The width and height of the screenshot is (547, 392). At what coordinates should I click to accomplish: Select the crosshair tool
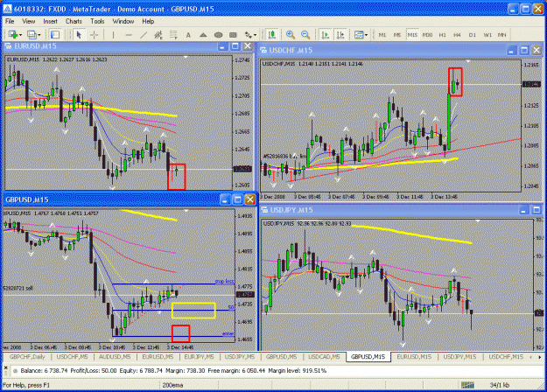click(x=95, y=34)
